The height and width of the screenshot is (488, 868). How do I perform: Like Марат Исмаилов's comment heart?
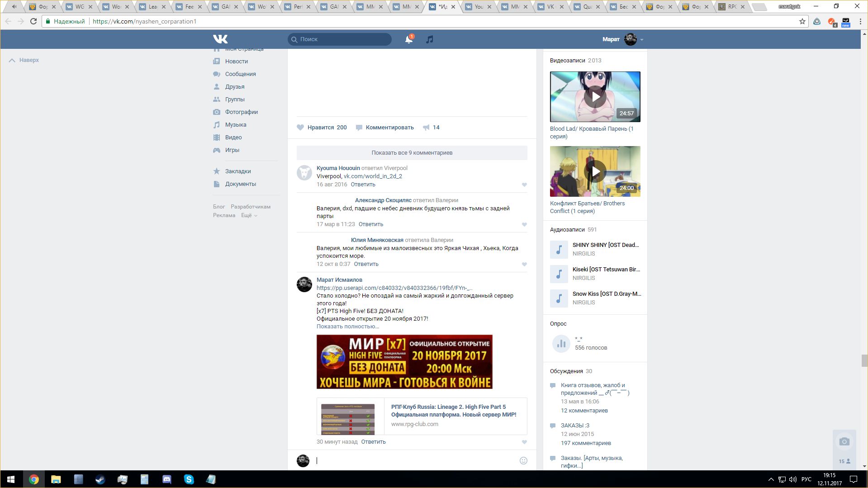[x=524, y=442]
